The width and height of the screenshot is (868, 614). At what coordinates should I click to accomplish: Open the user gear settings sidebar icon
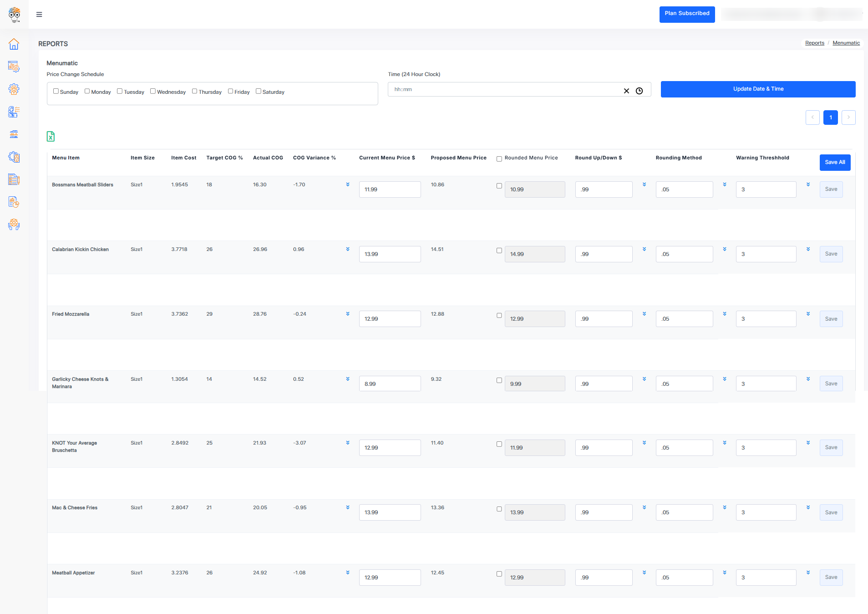pos(14,89)
